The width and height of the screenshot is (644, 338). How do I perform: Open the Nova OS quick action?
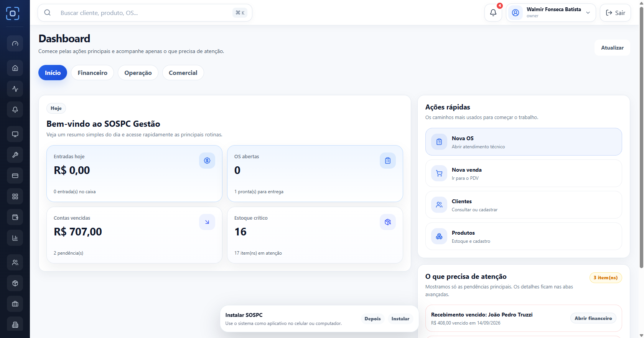tap(524, 142)
